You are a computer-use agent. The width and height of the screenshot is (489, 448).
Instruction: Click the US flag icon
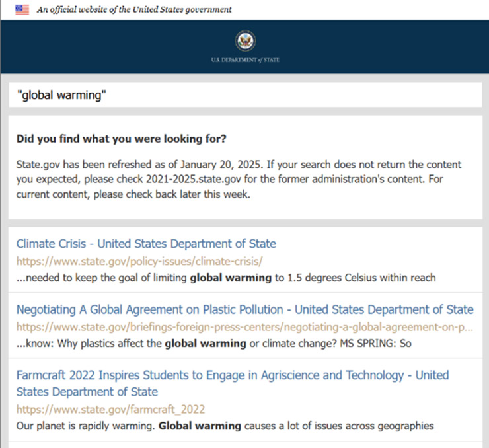(22, 9)
